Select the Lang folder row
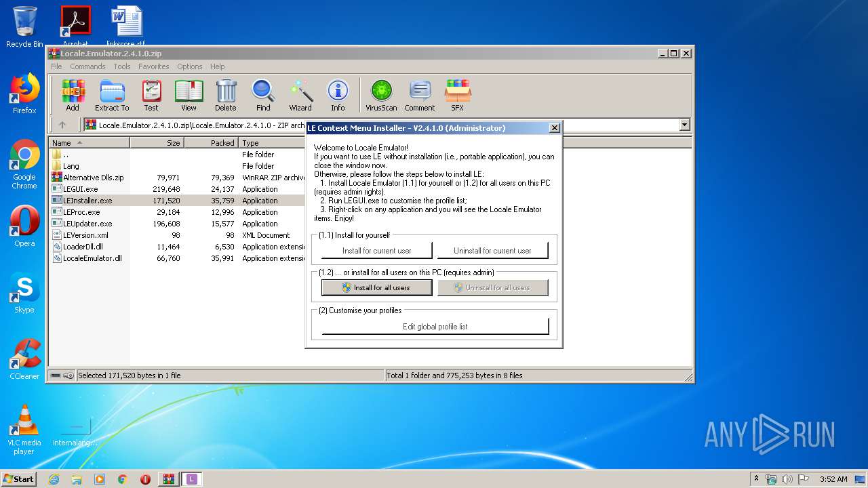The image size is (868, 488). [x=177, y=166]
